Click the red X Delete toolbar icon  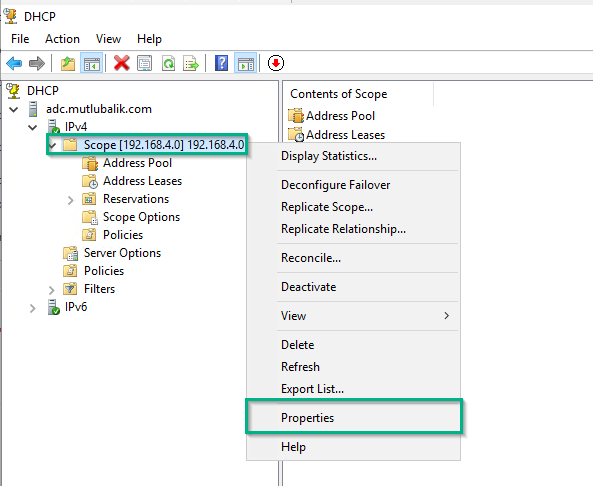pyautogui.click(x=121, y=63)
